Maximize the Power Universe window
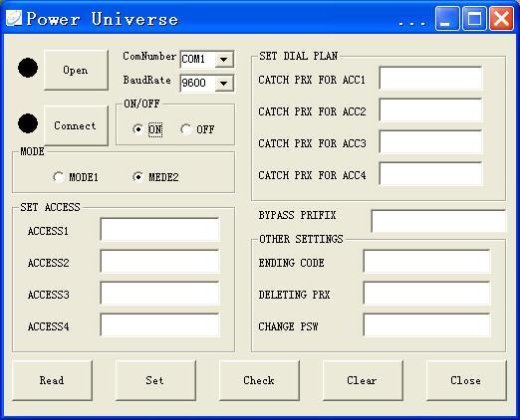Screen dimensions: 520x420 click(x=474, y=19)
